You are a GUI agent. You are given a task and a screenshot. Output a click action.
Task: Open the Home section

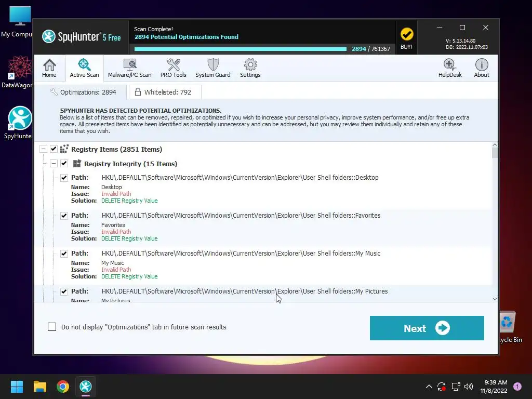tap(49, 68)
